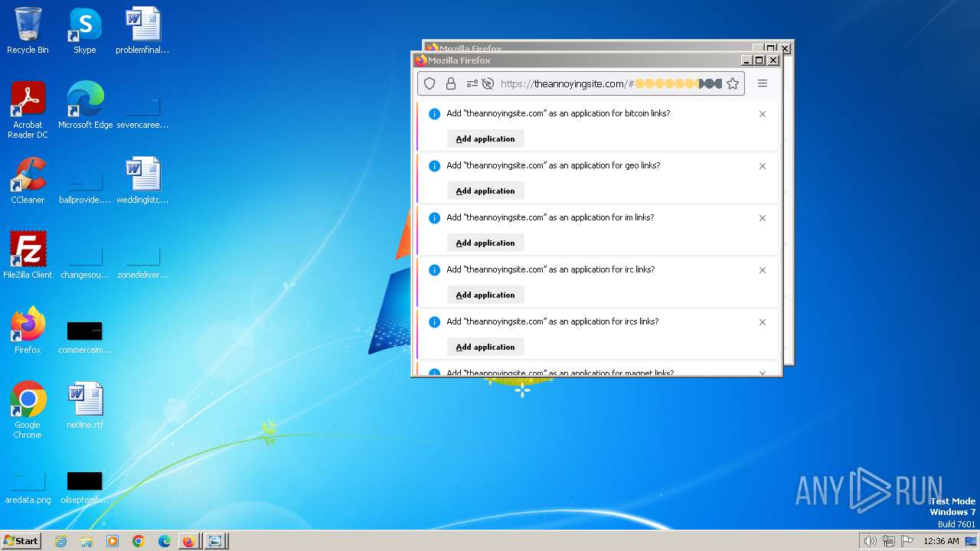Open the Recycle Bin desktop icon
Screen dimensions: 980x551
pyautogui.click(x=28, y=31)
